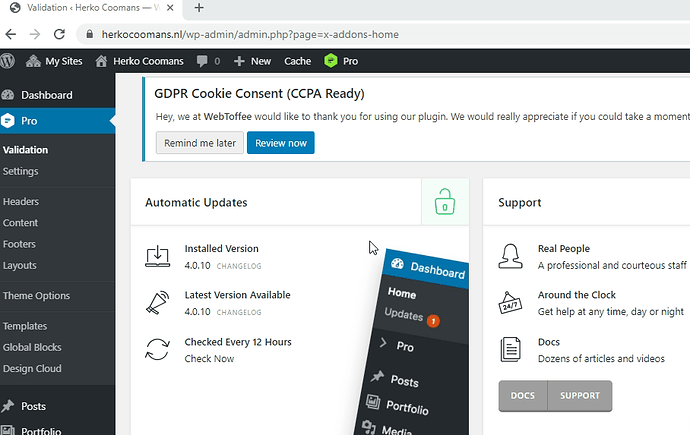Click the Dashboard gauge icon in sidebar

click(x=8, y=95)
